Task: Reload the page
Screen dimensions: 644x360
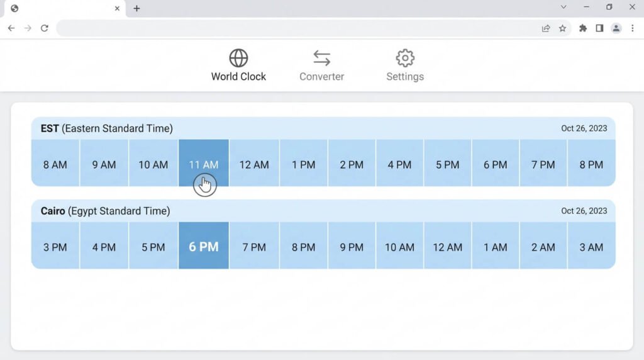Action: (45, 28)
